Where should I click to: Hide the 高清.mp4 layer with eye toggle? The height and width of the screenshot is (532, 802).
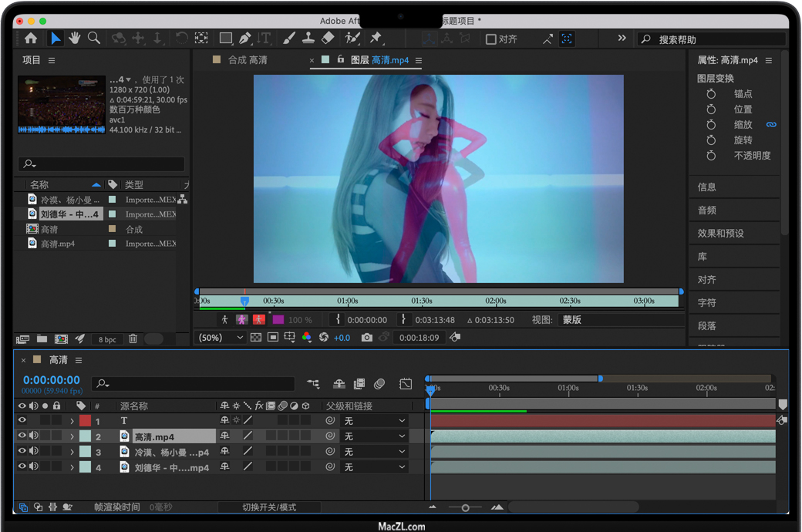(x=22, y=436)
